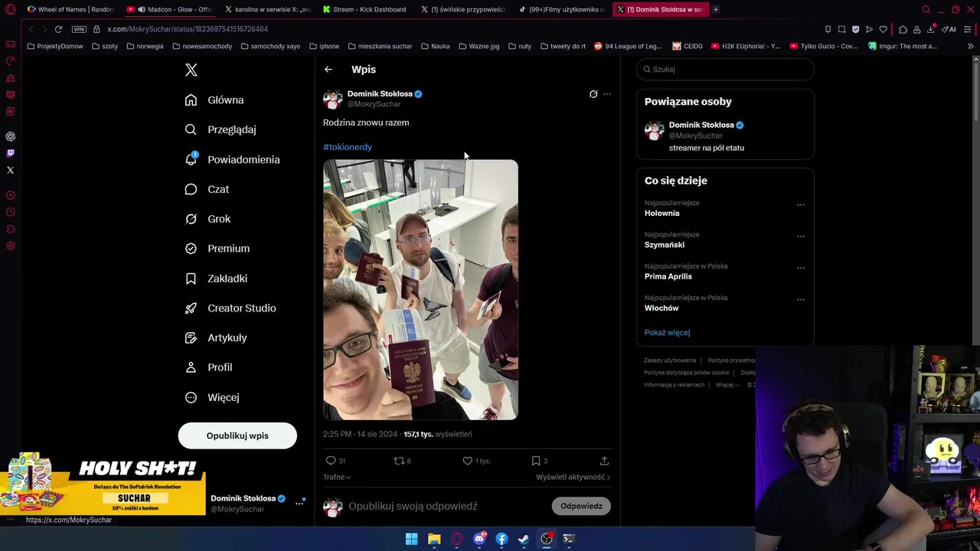The height and width of the screenshot is (551, 980).
Task: Go back using the Wpis arrow
Action: click(x=328, y=70)
